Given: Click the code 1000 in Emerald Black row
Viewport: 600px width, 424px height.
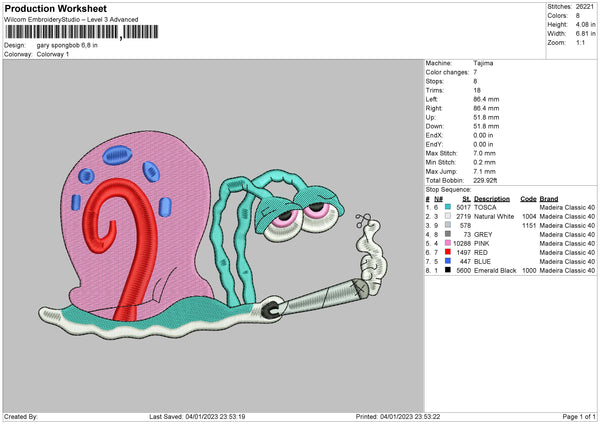Looking at the screenshot, I should point(529,271).
